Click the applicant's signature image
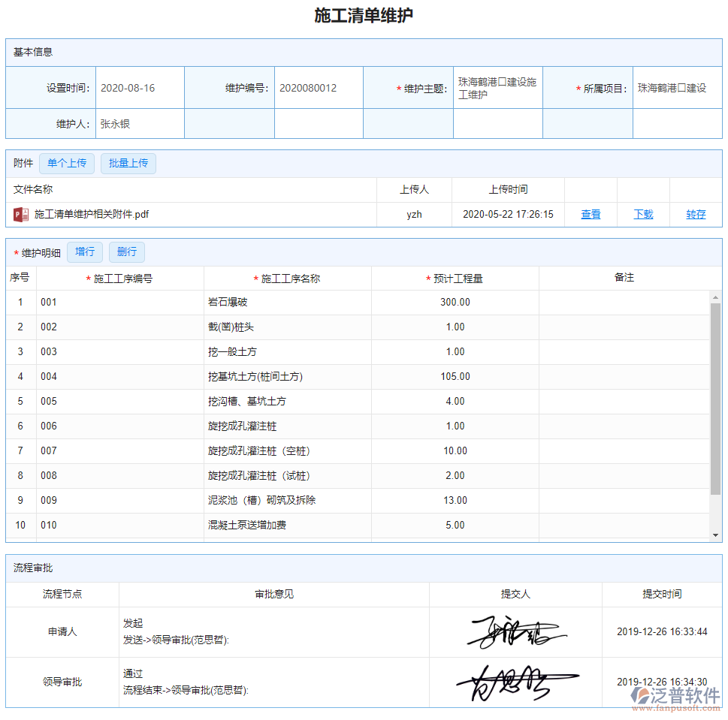728x720 pixels. (515, 631)
